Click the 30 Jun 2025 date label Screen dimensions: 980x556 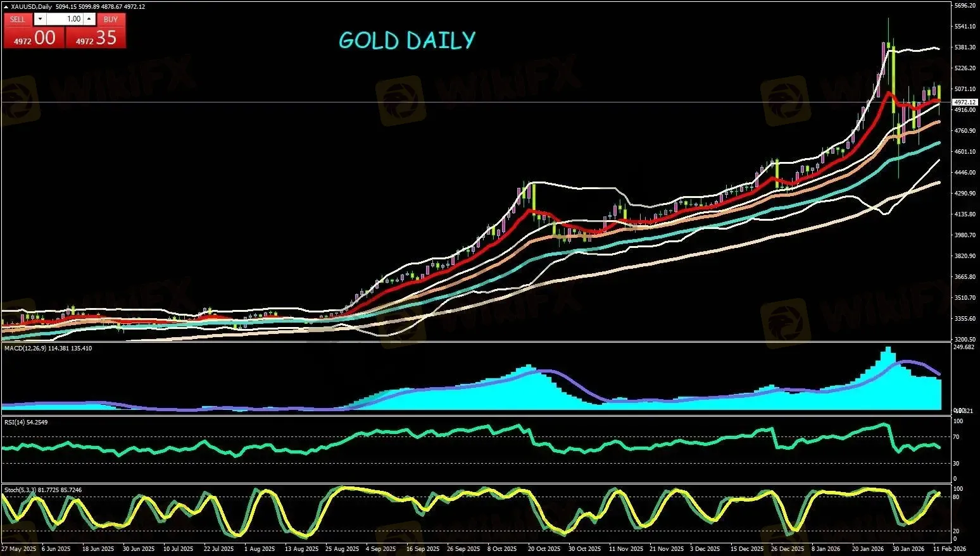point(139,549)
